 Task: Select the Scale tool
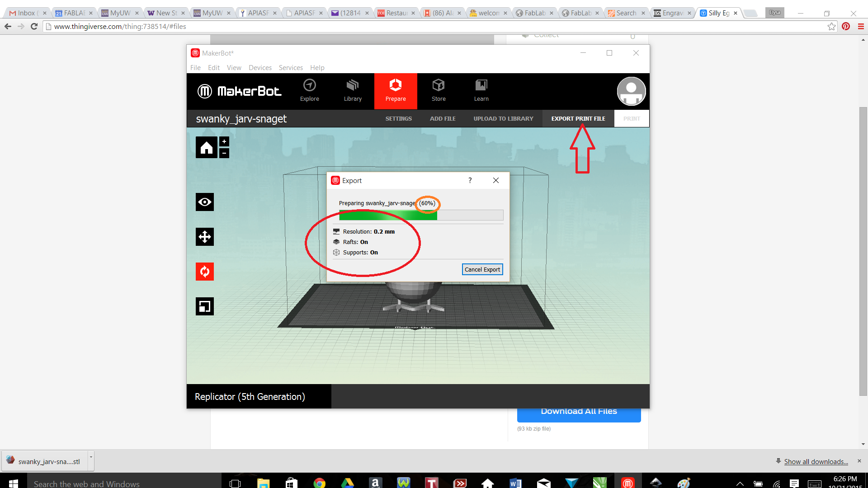point(205,306)
